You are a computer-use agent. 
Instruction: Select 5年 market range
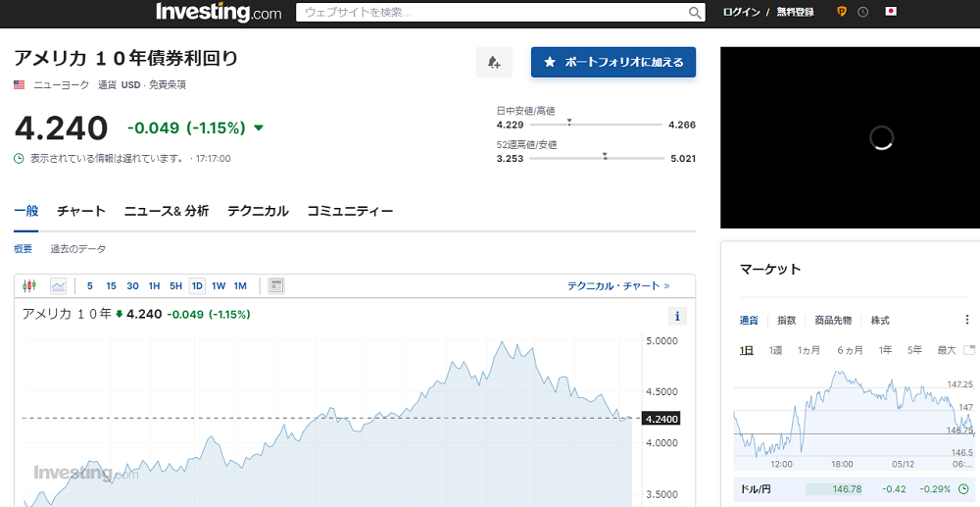coord(914,350)
